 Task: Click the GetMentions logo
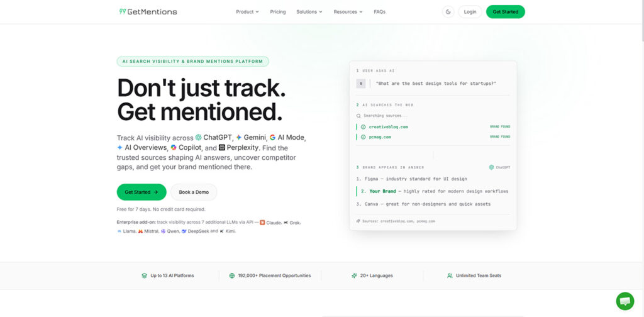coord(148,11)
